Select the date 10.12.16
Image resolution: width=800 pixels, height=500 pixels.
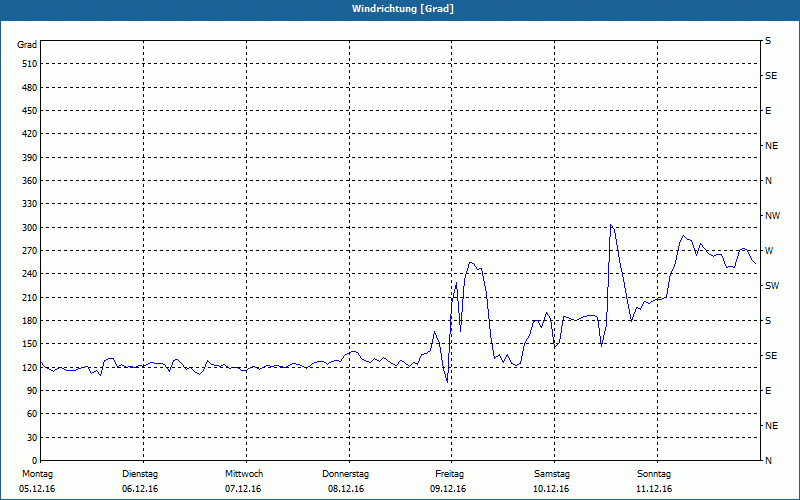(x=551, y=489)
